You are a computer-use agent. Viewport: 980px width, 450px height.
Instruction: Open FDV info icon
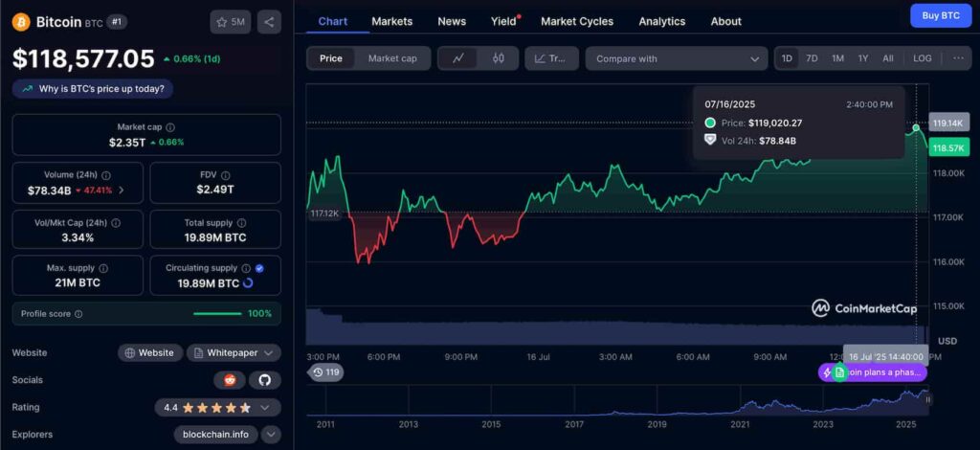pyautogui.click(x=226, y=175)
